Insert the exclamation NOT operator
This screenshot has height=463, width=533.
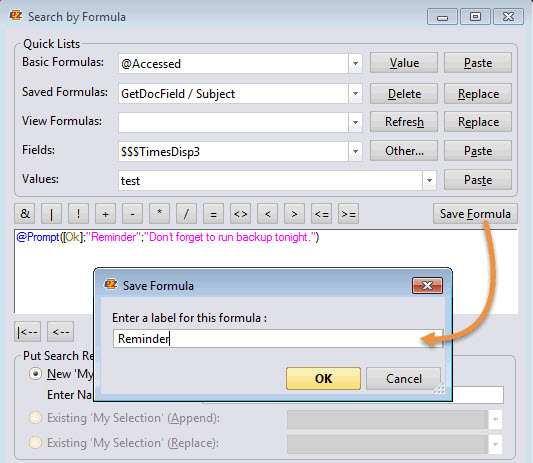[79, 214]
